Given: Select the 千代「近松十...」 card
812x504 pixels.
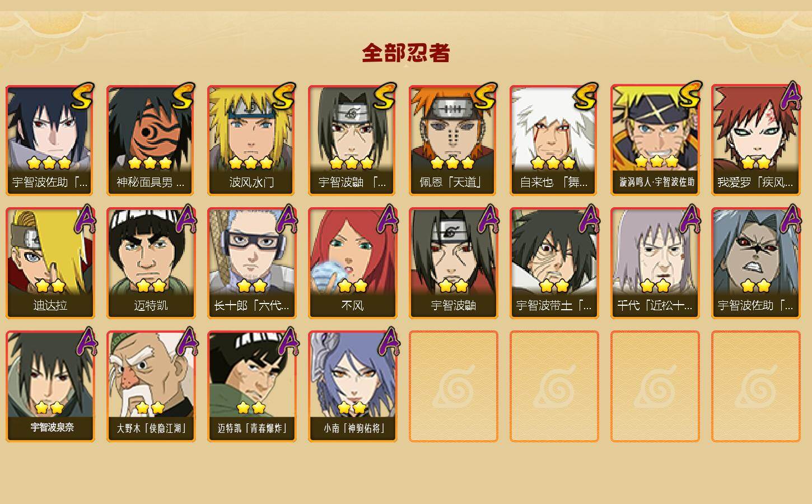Looking at the screenshot, I should [655, 263].
